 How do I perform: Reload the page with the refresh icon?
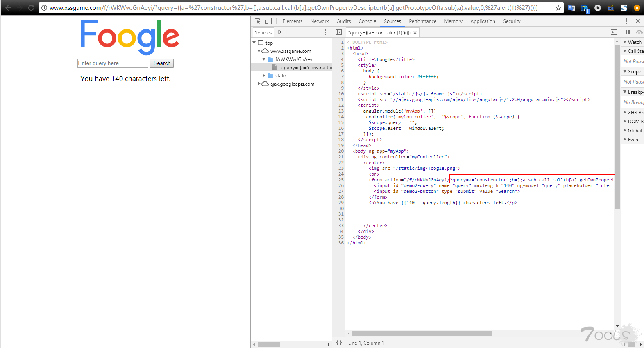(x=31, y=8)
